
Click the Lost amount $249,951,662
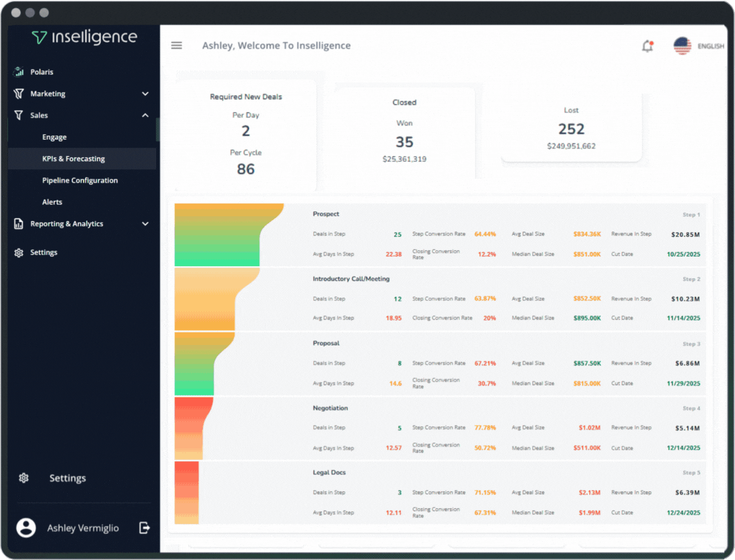click(x=571, y=146)
